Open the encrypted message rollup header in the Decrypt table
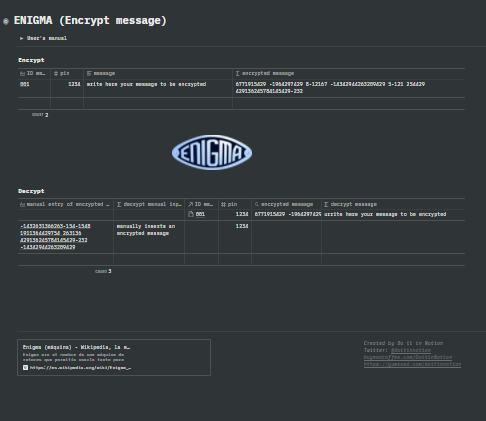 (x=286, y=204)
